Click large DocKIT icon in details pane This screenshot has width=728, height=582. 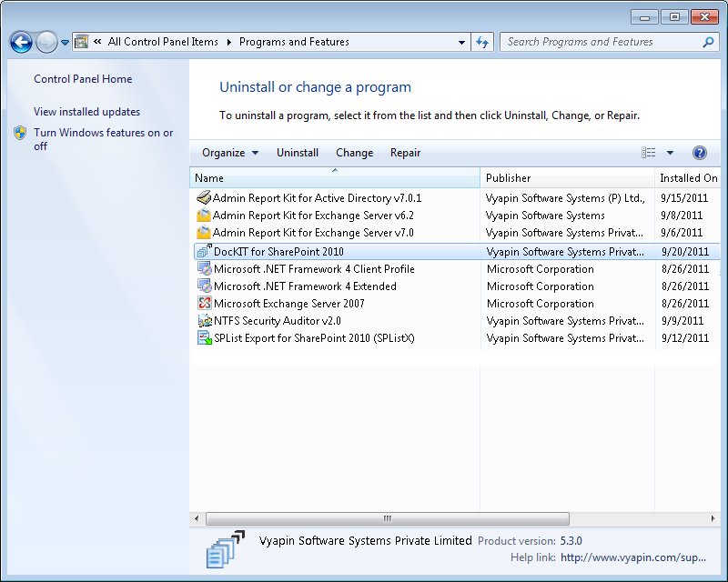tap(225, 549)
